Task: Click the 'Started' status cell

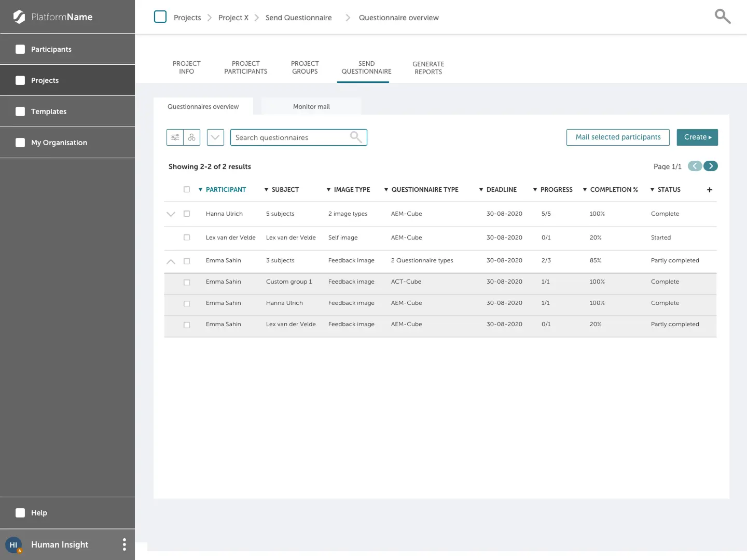Action: [661, 237]
